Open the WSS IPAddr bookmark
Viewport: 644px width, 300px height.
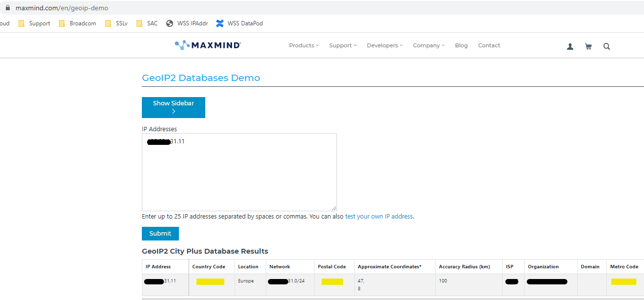tap(187, 23)
